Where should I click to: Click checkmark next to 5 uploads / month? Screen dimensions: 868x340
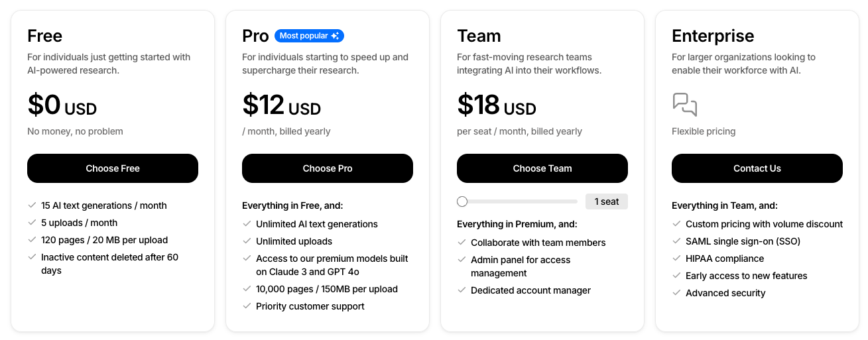coord(32,223)
